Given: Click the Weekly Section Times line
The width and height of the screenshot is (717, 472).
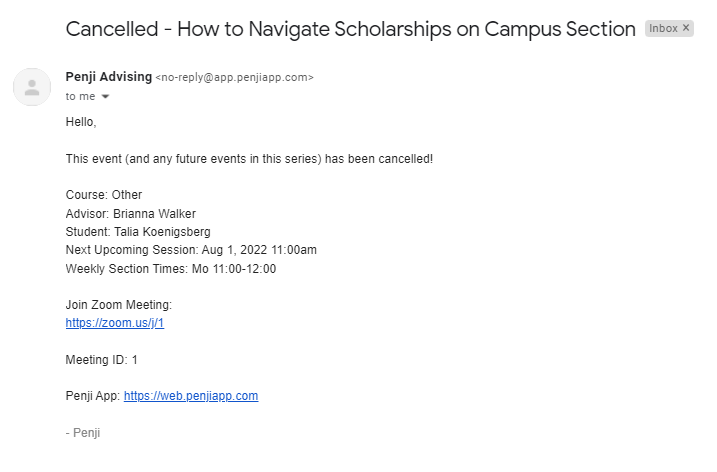Looking at the screenshot, I should (x=171, y=268).
